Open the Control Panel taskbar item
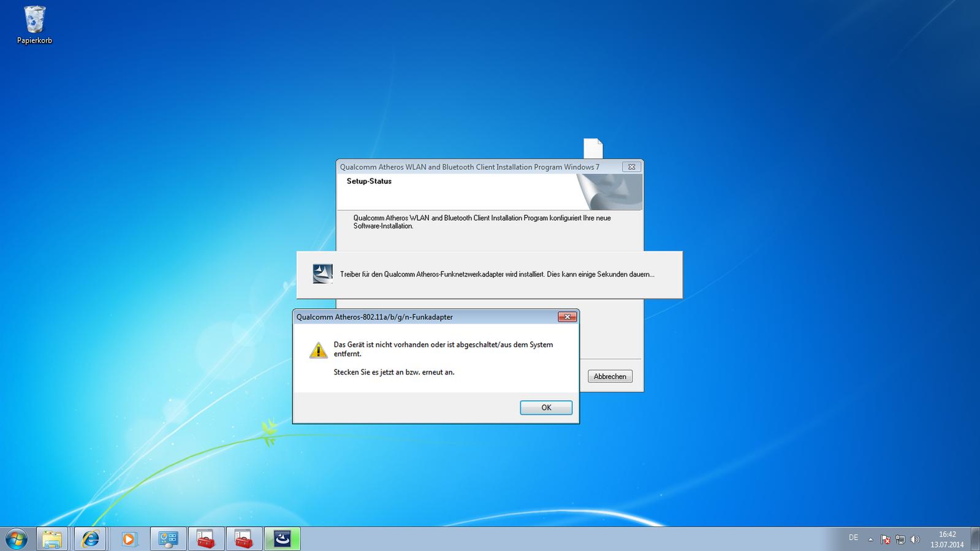Image resolution: width=980 pixels, height=551 pixels. pyautogui.click(x=168, y=539)
